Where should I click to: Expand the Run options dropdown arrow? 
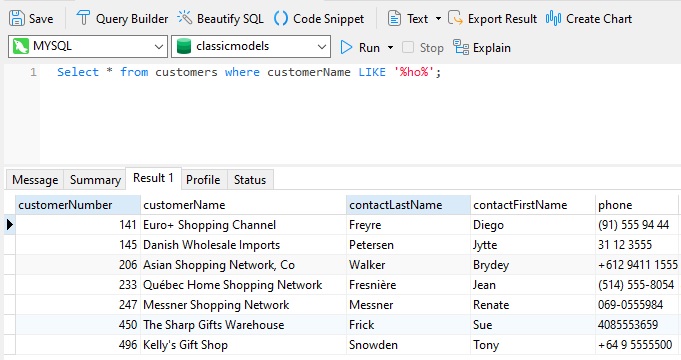pos(390,47)
